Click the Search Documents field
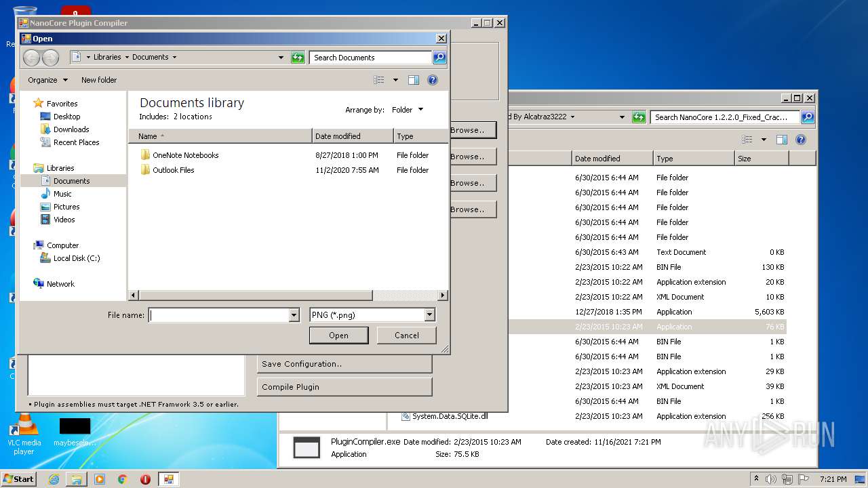The height and width of the screenshot is (488, 868). point(370,58)
